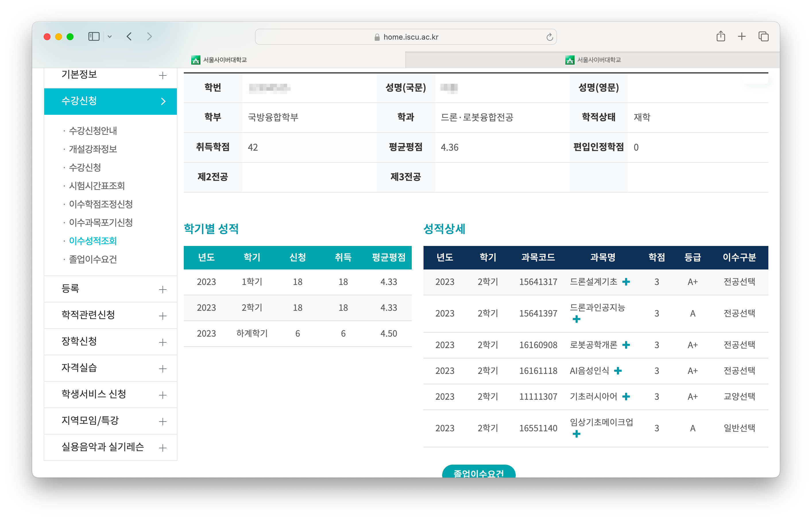Go back to the previous page
Viewport: 812px width, 520px height.
coord(129,36)
